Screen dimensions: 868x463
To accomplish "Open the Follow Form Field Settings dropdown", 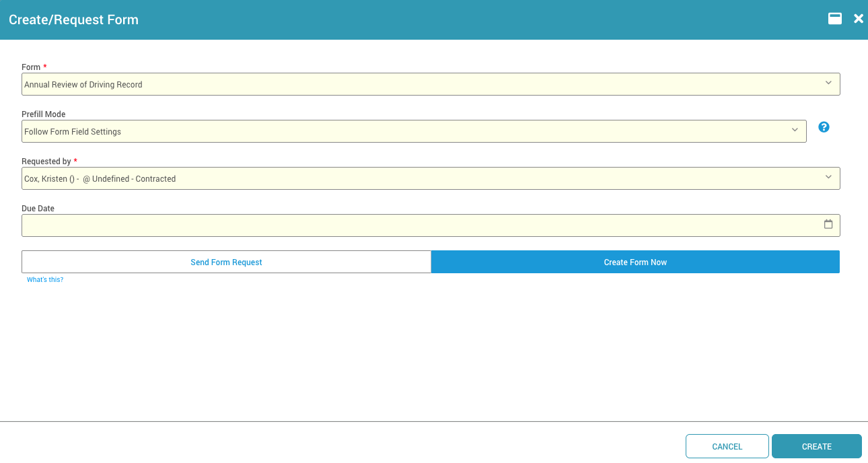I will (x=404, y=132).
